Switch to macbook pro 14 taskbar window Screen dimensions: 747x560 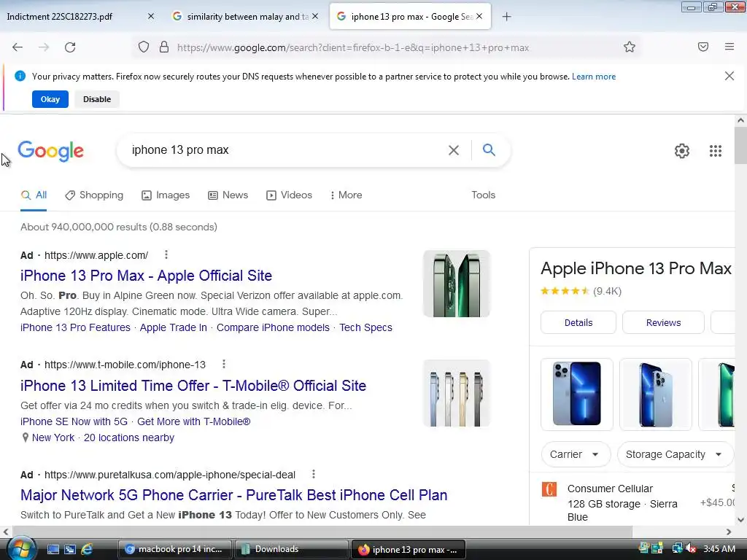pyautogui.click(x=174, y=550)
